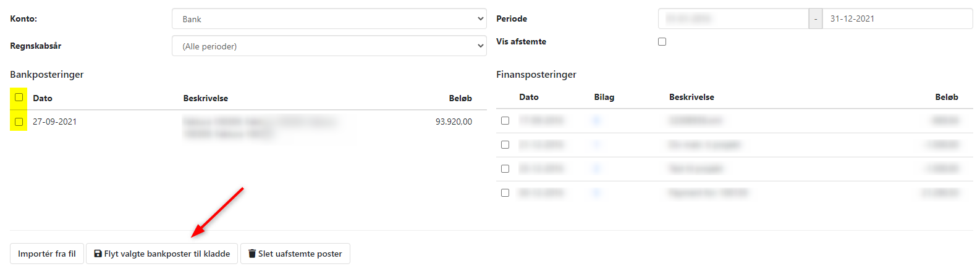Click the Periode end date 31-12-2021 field

pyautogui.click(x=897, y=19)
